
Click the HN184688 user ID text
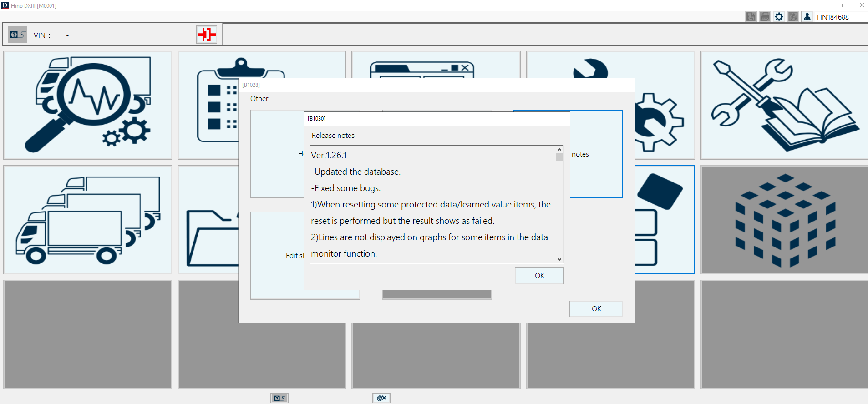[x=832, y=17]
